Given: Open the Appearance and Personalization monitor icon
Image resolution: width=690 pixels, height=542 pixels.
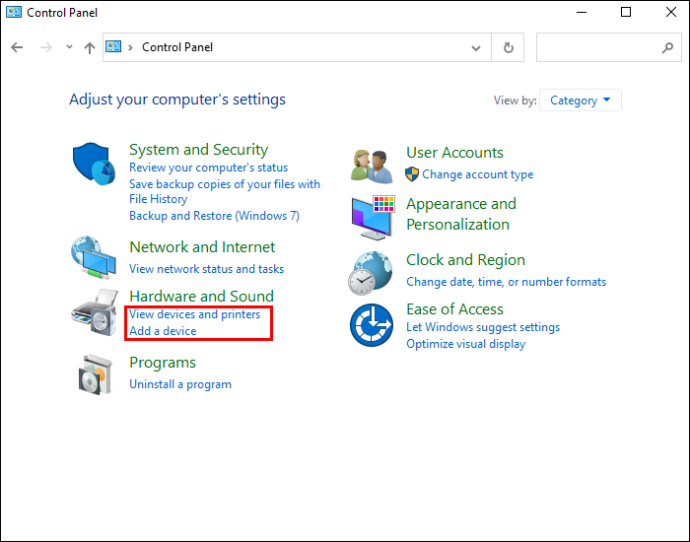Looking at the screenshot, I should point(372,217).
